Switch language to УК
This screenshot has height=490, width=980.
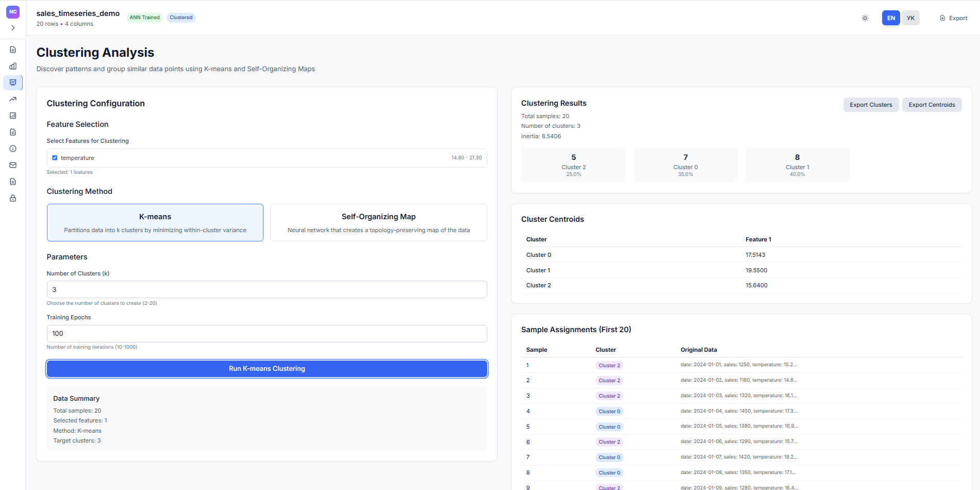(910, 18)
